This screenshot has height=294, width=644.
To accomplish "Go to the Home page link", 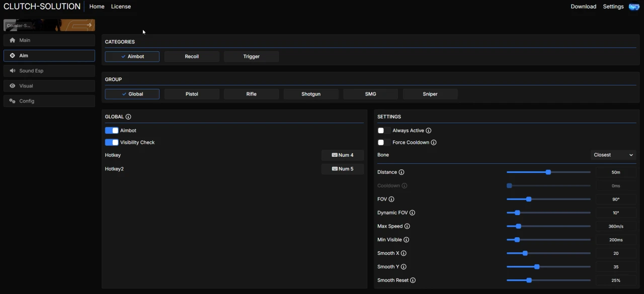I will pos(97,7).
